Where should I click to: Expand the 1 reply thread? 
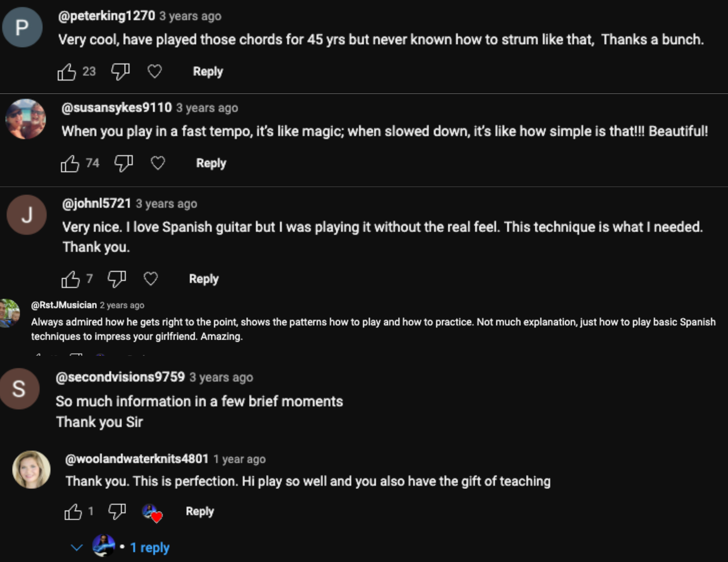tap(150, 547)
